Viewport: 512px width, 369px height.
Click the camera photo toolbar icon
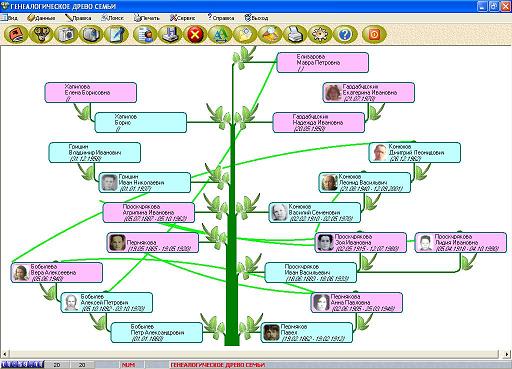point(66,34)
